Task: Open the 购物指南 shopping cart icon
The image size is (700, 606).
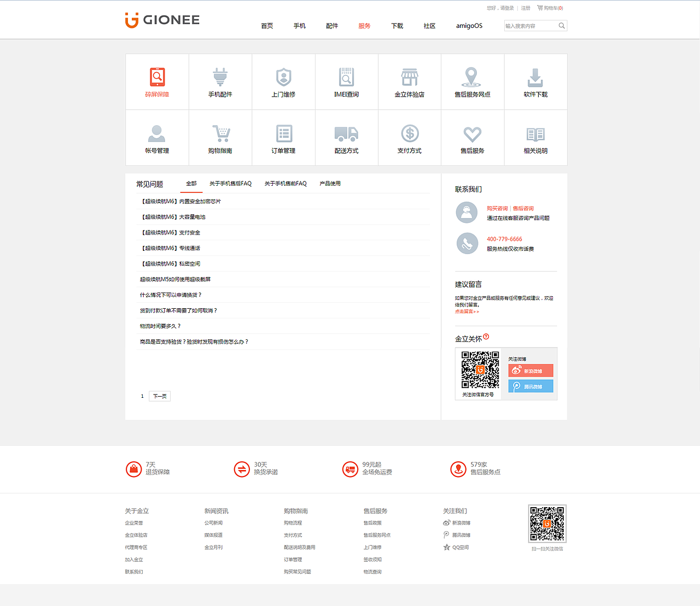Action: click(221, 133)
